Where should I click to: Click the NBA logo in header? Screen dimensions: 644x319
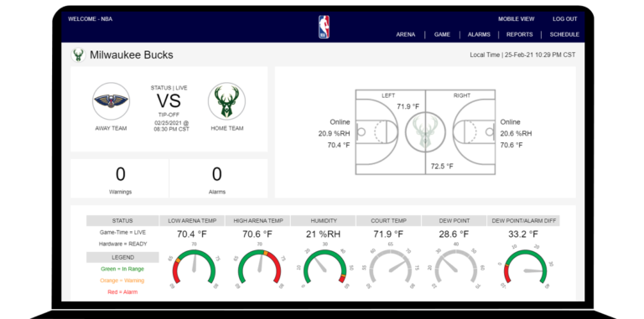(324, 27)
